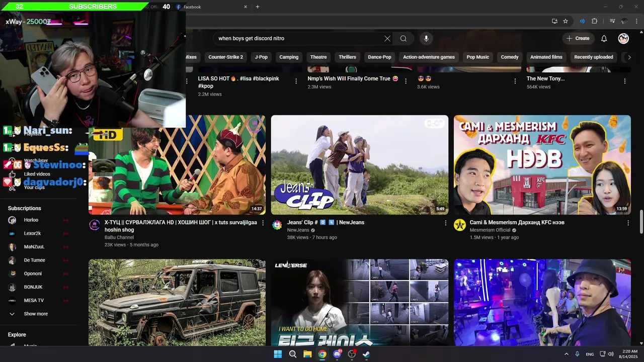644x362 pixels.
Task: Click the page vertical scrollbar thumb
Action: pyautogui.click(x=641, y=223)
